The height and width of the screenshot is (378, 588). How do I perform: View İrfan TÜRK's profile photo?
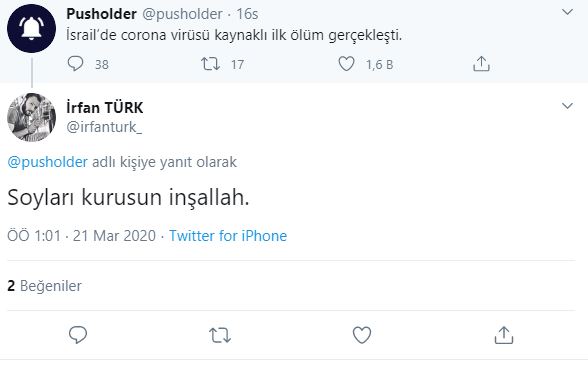coord(32,117)
